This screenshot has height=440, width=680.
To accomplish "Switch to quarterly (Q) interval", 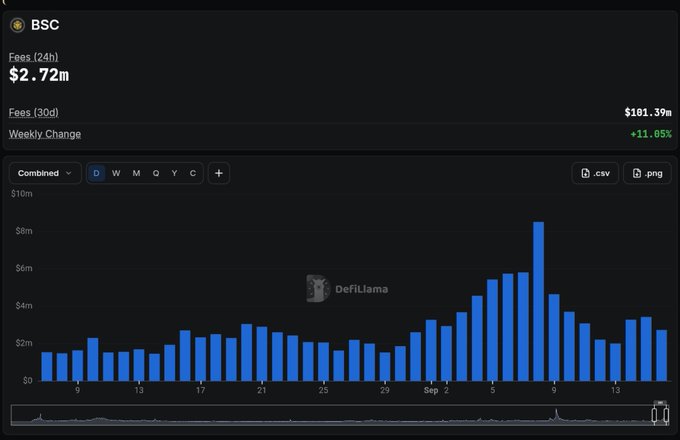I will [156, 173].
